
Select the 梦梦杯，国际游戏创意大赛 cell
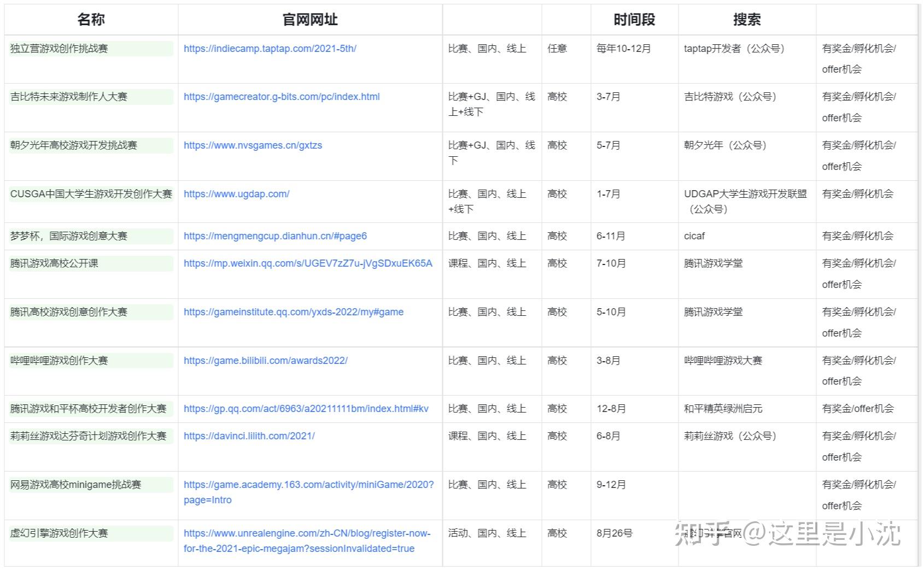pos(91,236)
